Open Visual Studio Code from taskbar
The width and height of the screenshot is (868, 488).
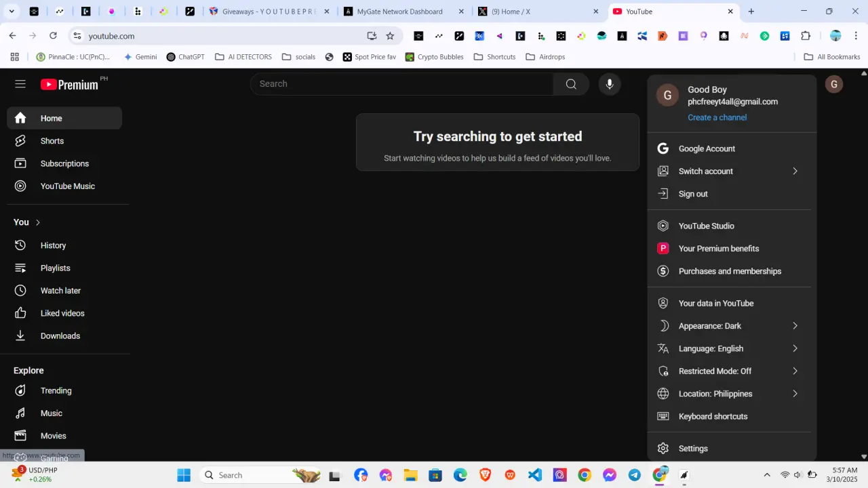pos(535,475)
